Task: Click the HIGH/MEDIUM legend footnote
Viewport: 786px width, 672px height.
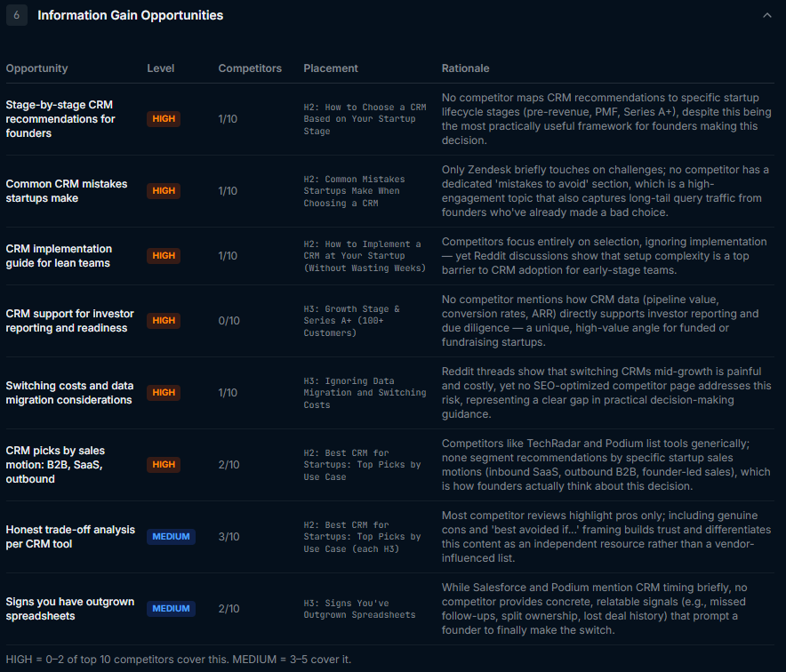Action: (179, 659)
